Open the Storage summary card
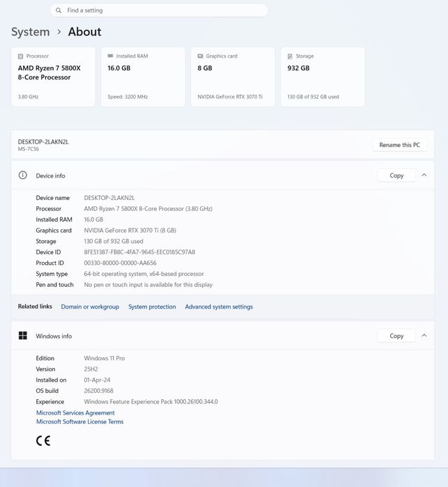Image resolution: width=448 pixels, height=487 pixels. click(x=323, y=77)
